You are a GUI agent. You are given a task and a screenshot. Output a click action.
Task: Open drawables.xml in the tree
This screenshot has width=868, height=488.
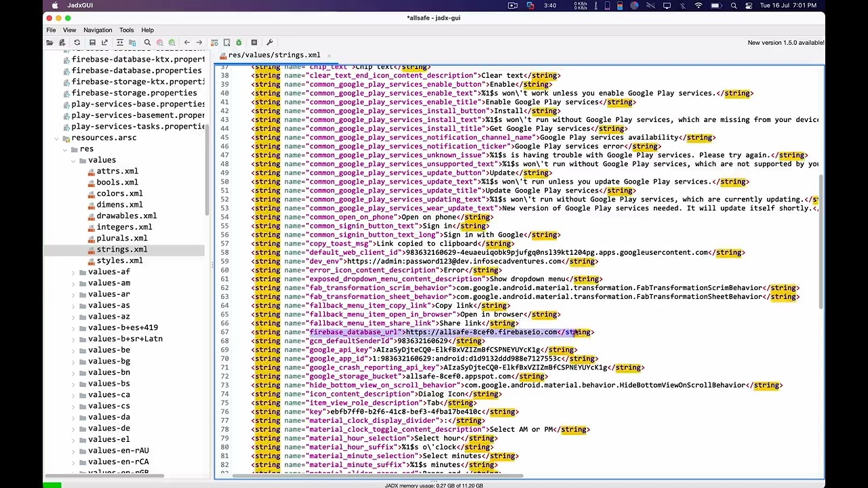(126, 216)
